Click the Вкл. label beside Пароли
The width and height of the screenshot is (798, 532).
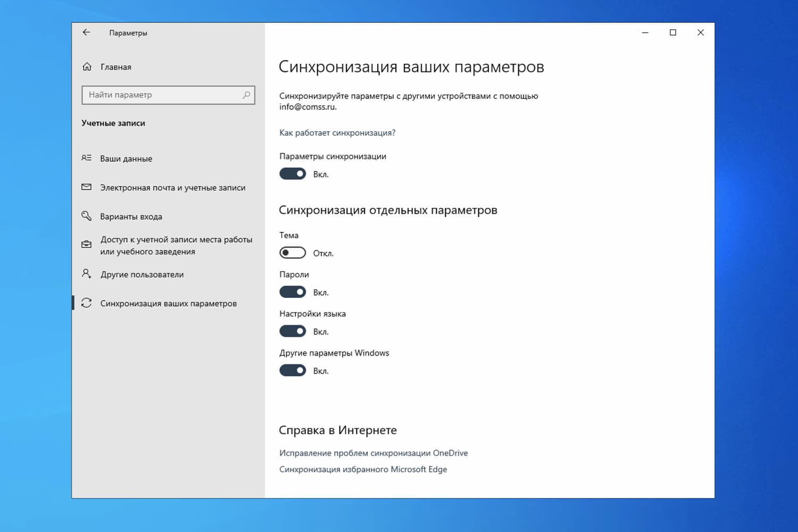click(321, 293)
